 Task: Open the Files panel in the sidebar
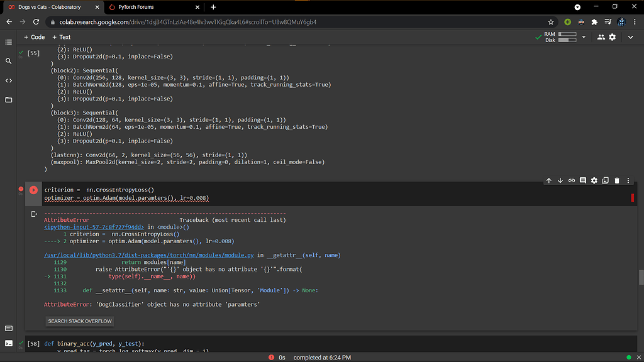click(8, 99)
